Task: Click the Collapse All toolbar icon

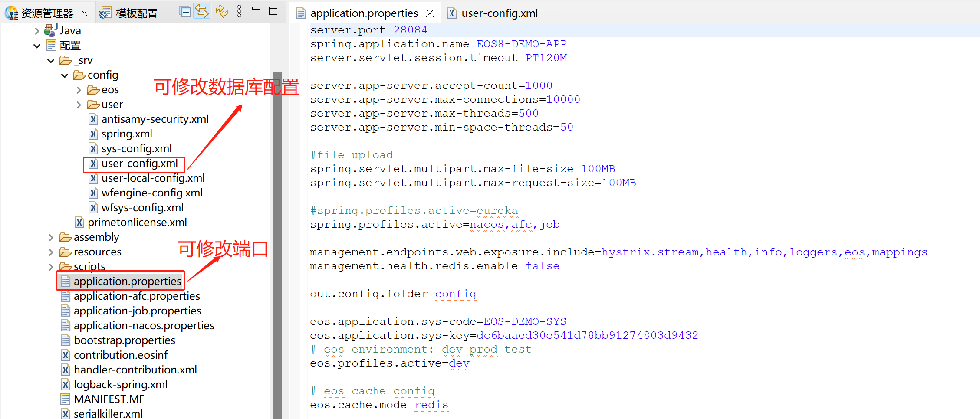Action: [x=185, y=12]
